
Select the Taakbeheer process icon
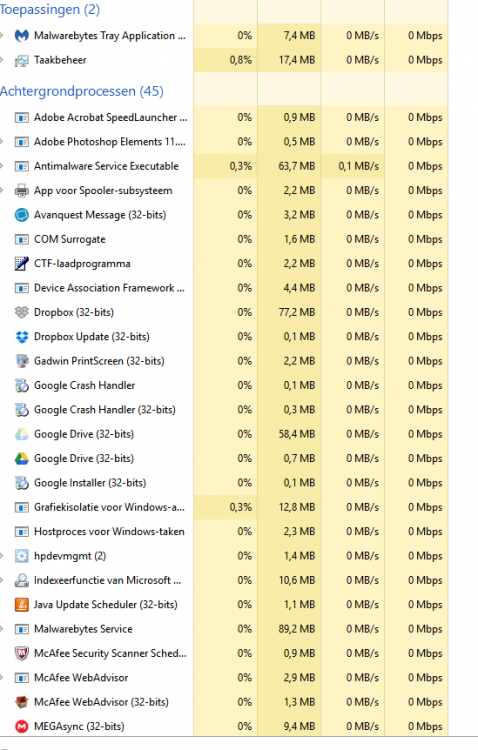tap(22, 60)
